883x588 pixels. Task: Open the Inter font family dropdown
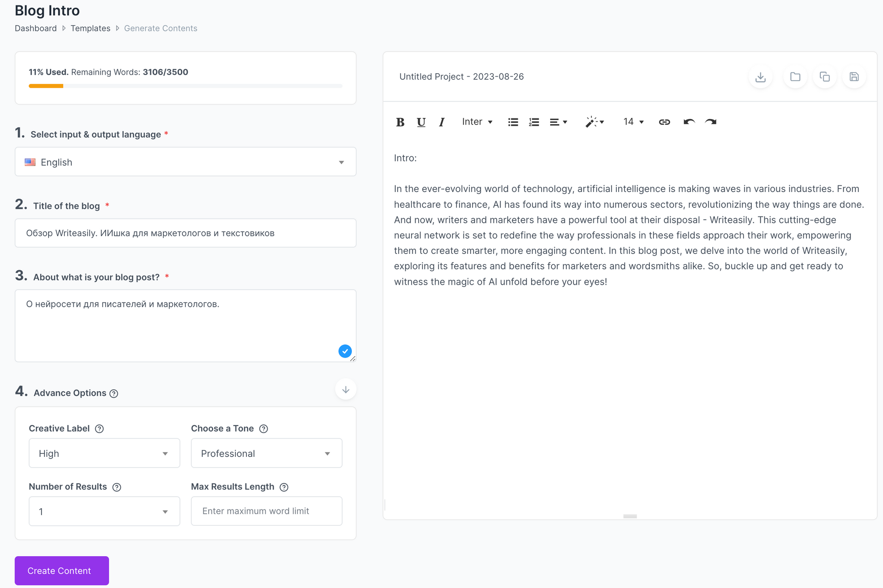pos(477,122)
